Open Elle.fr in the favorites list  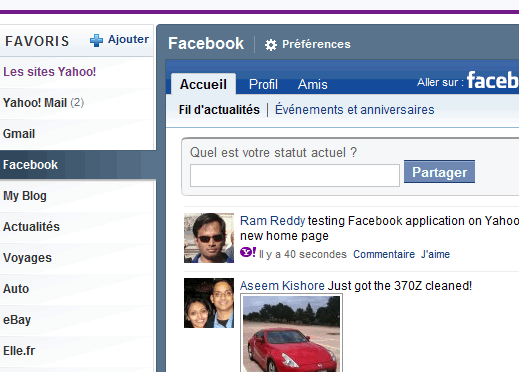click(x=77, y=351)
